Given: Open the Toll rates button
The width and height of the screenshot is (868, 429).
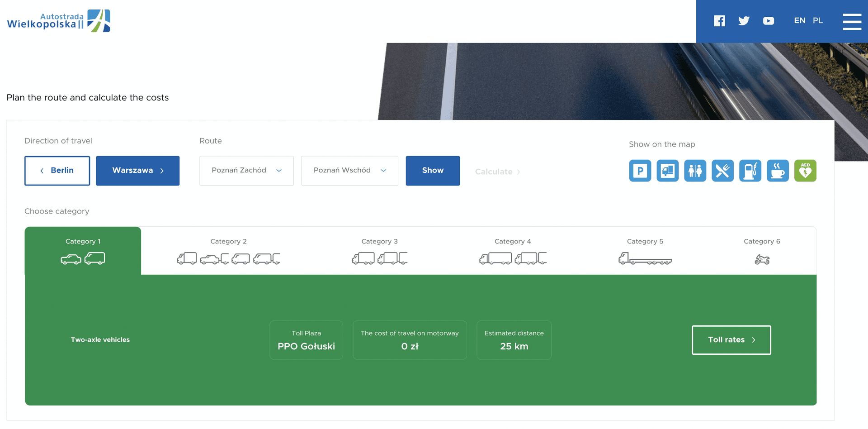Looking at the screenshot, I should tap(731, 340).
